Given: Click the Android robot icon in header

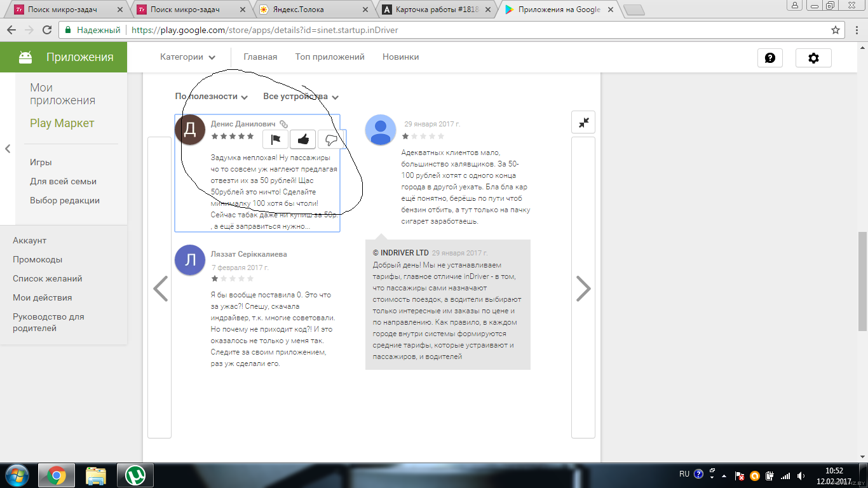Looking at the screenshot, I should coord(25,57).
